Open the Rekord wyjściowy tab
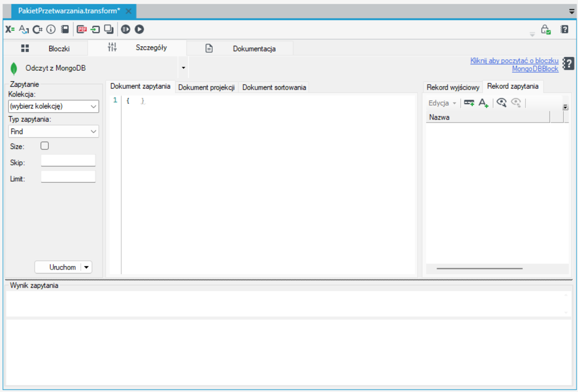 452,87
